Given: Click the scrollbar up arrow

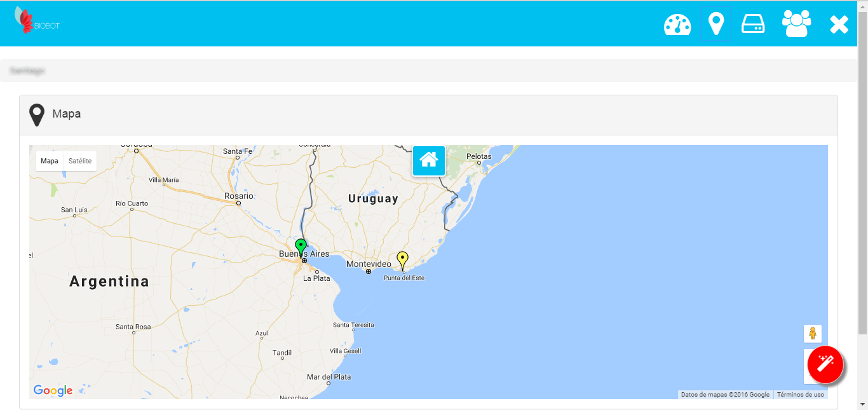Looking at the screenshot, I should tap(862, 5).
